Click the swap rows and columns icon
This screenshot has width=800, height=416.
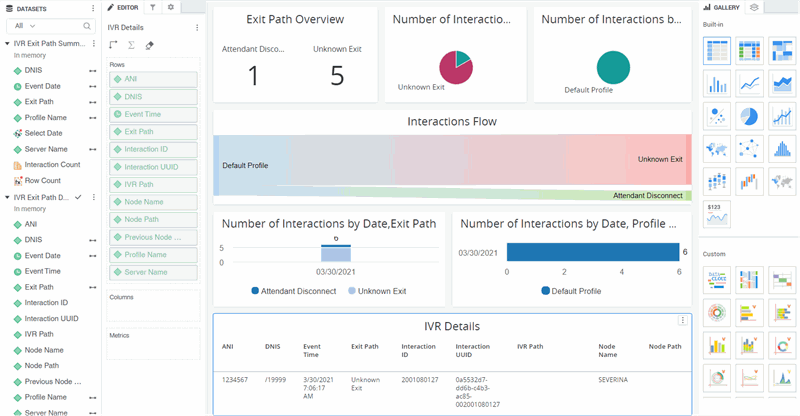113,45
